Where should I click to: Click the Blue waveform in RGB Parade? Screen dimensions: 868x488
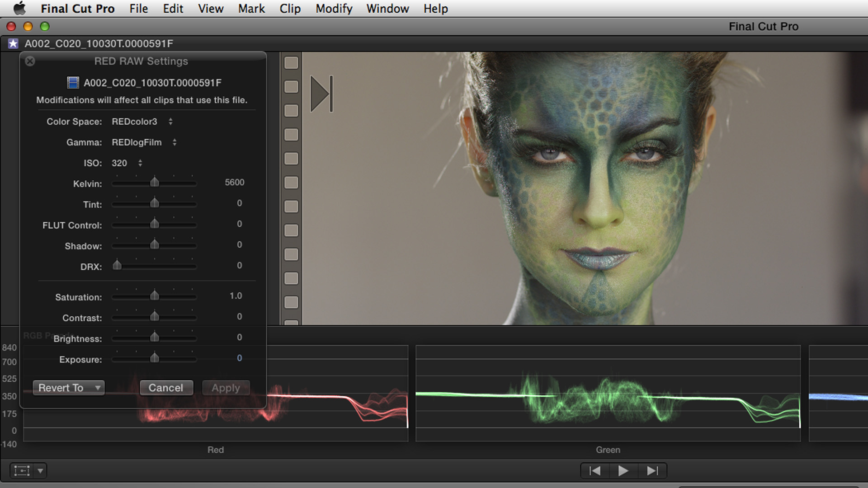[838, 393]
